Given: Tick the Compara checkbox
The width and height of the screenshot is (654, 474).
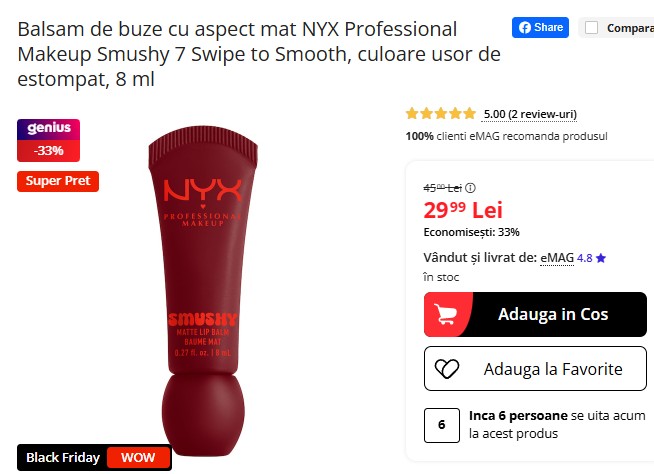Looking at the screenshot, I should 591,28.
